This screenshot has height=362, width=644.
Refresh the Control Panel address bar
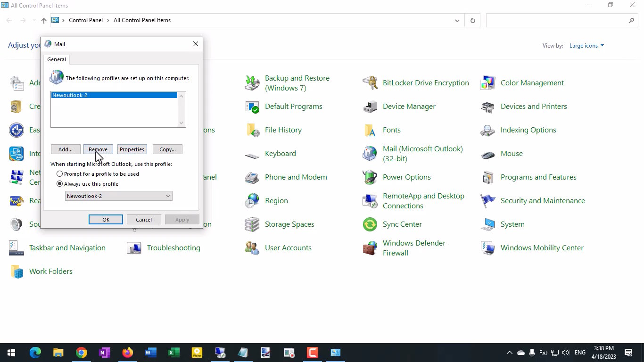coord(472,20)
